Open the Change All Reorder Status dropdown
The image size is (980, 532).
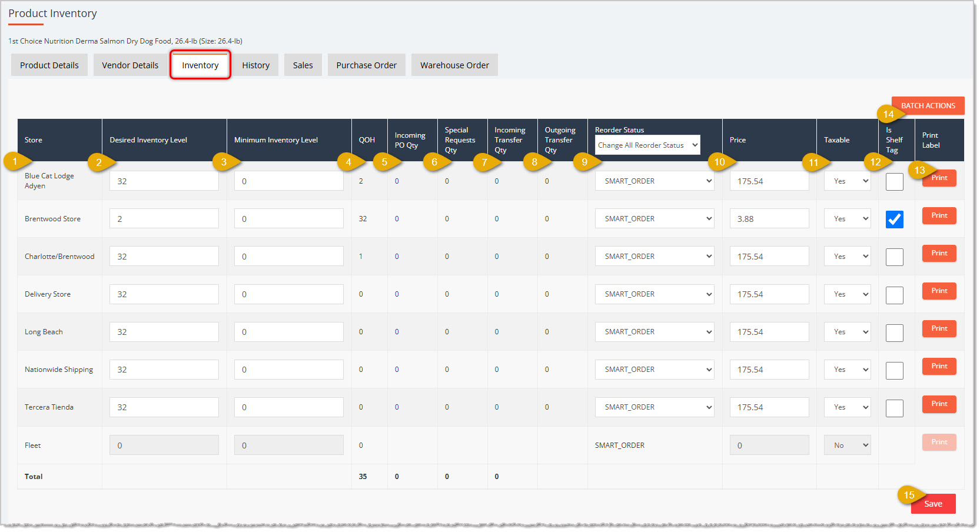pyautogui.click(x=647, y=145)
